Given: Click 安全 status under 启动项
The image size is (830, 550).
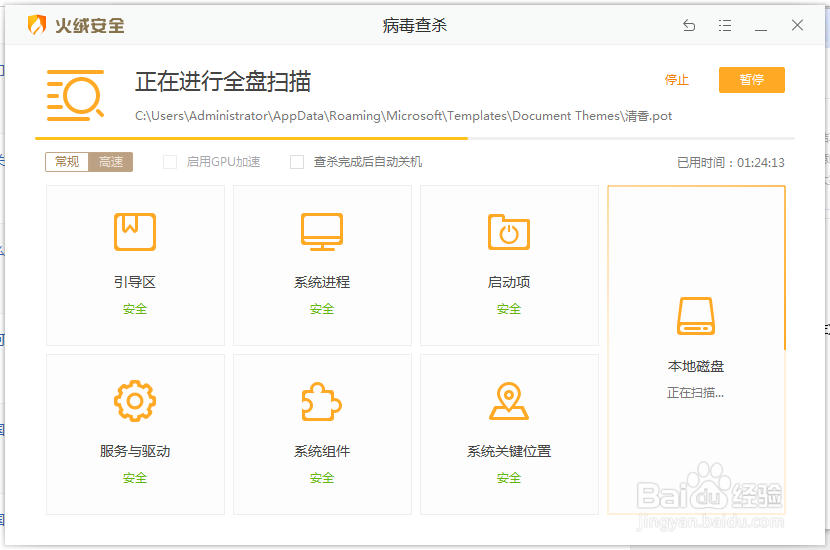Looking at the screenshot, I should (x=509, y=309).
